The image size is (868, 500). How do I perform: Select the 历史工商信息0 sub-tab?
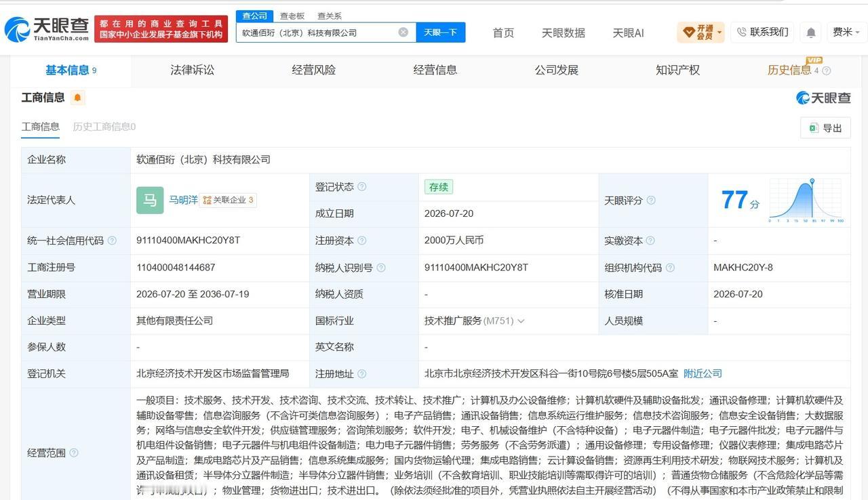click(x=104, y=127)
